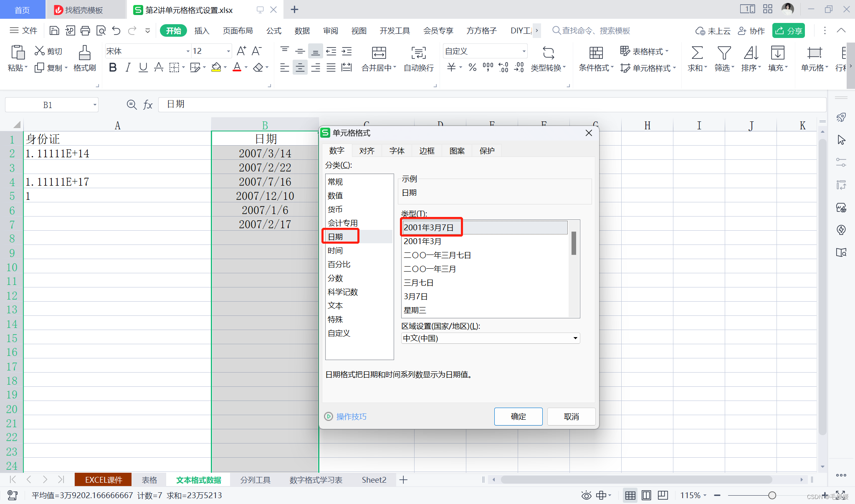Image resolution: width=855 pixels, height=504 pixels.
Task: Click the Conditional Formatting (条件格式) icon
Action: [596, 53]
